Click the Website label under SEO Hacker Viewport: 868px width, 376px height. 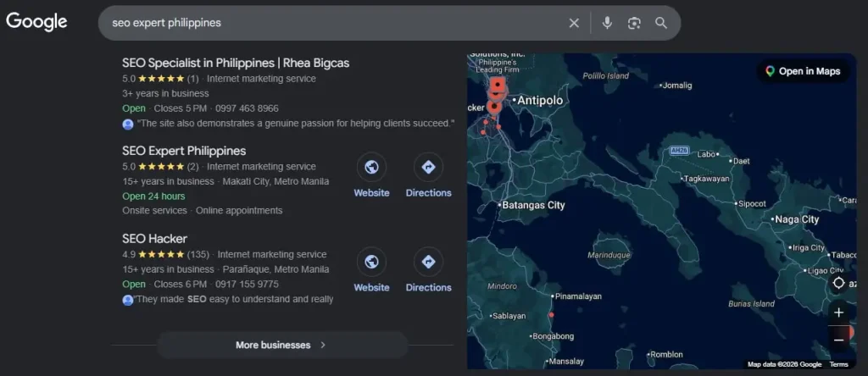(x=371, y=288)
